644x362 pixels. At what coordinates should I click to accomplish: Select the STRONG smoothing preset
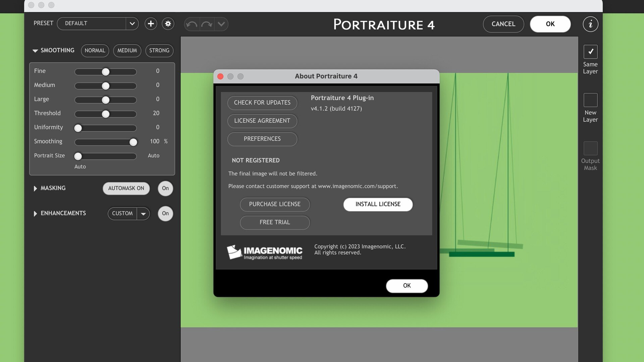(x=159, y=51)
